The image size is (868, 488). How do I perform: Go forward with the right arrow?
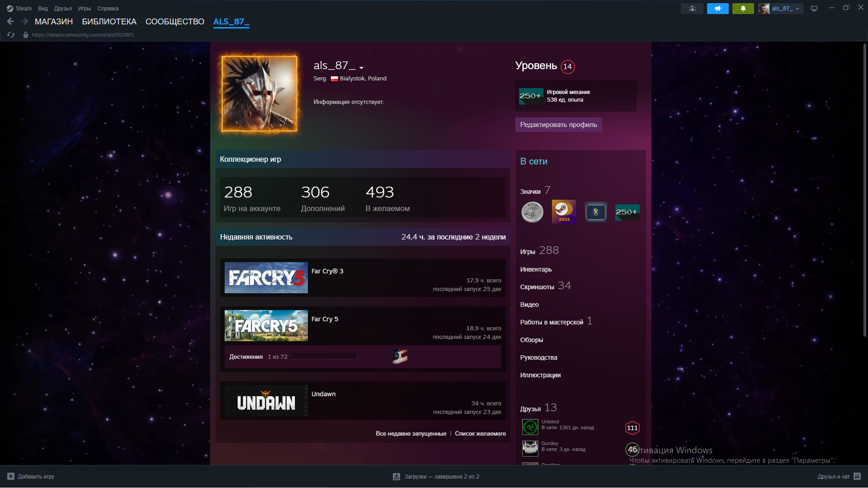tap(25, 21)
